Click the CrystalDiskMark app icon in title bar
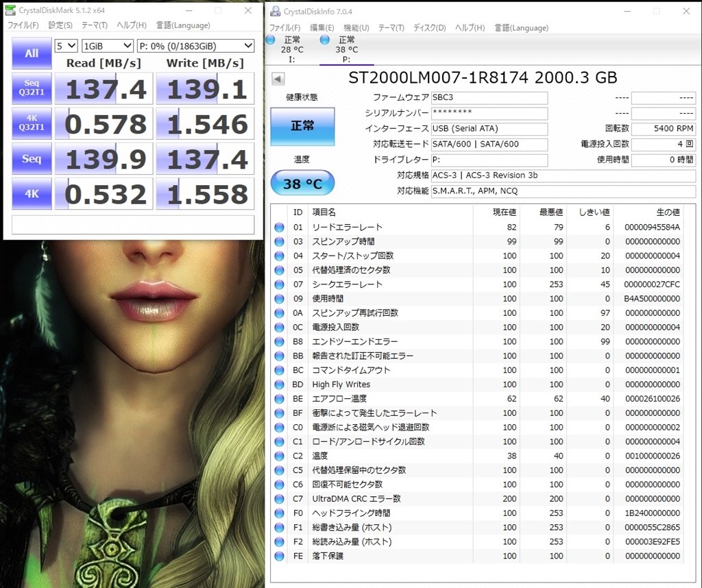The width and height of the screenshot is (702, 588). coord(10,10)
